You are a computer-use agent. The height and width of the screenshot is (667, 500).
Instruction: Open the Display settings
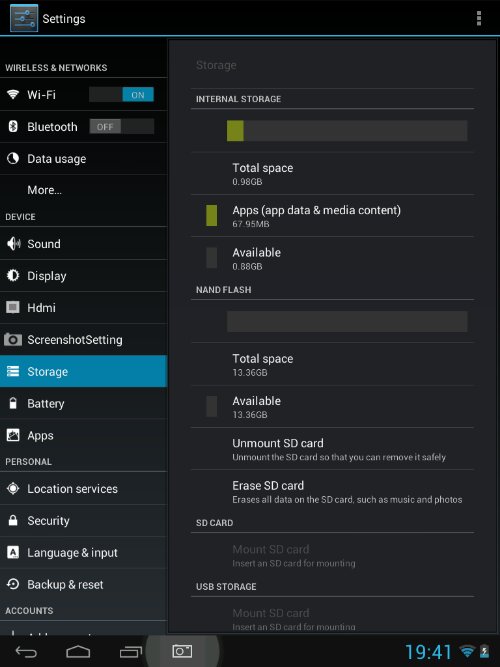point(83,276)
